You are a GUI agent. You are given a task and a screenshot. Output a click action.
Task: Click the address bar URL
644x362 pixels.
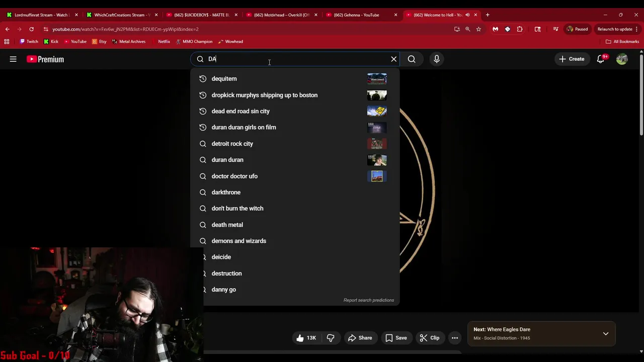click(125, 29)
